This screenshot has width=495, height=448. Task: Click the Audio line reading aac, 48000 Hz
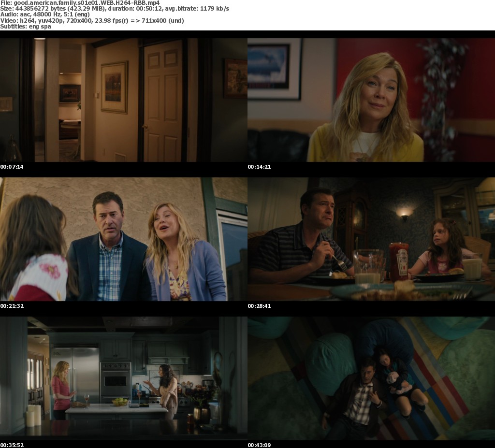pyautogui.click(x=45, y=14)
